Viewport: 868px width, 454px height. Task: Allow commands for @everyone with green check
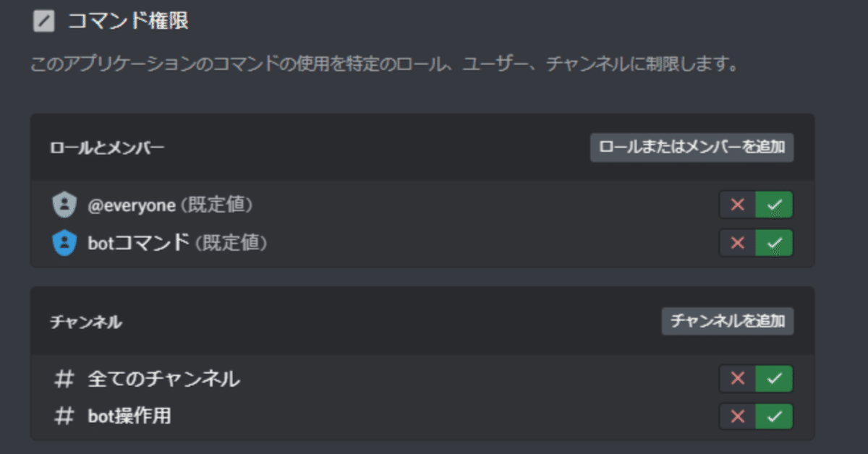[x=774, y=205]
